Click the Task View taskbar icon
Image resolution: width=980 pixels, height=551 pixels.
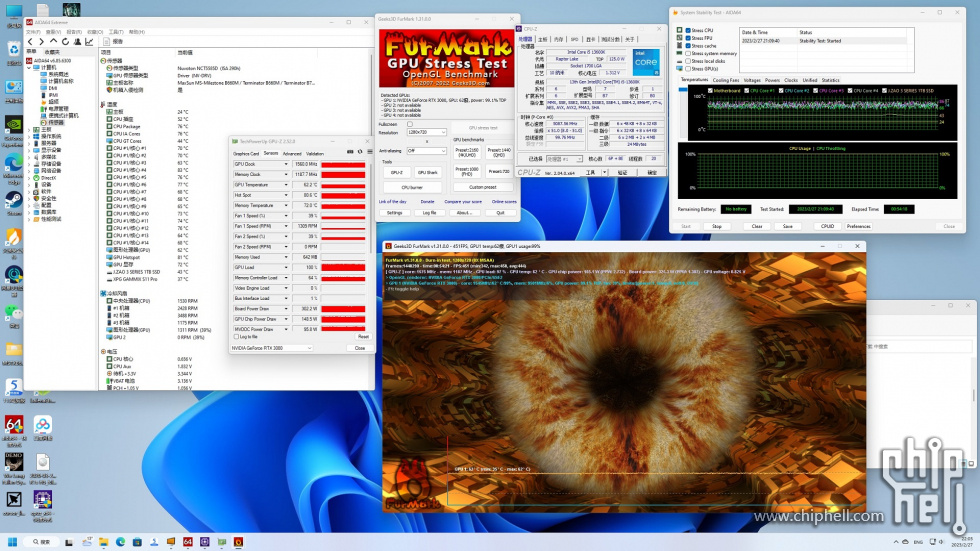(x=69, y=542)
